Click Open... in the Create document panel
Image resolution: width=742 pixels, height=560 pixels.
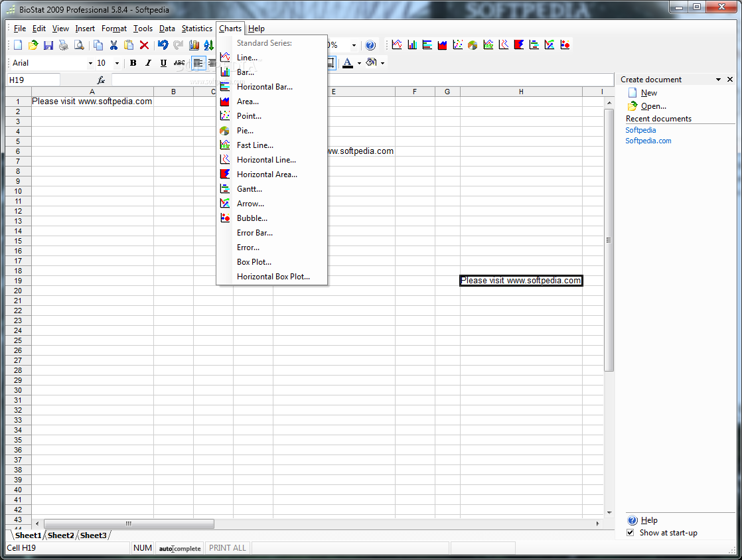(654, 106)
